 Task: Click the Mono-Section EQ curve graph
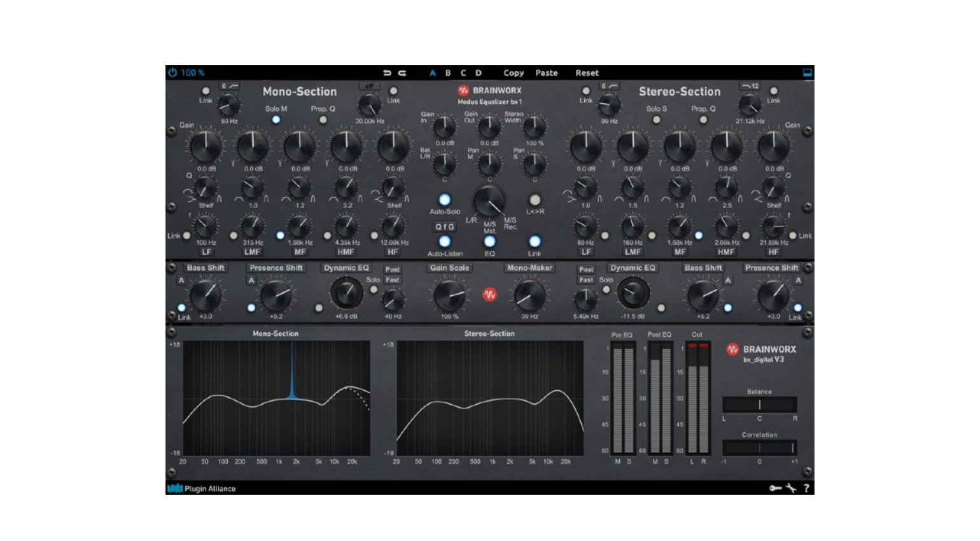[276, 398]
